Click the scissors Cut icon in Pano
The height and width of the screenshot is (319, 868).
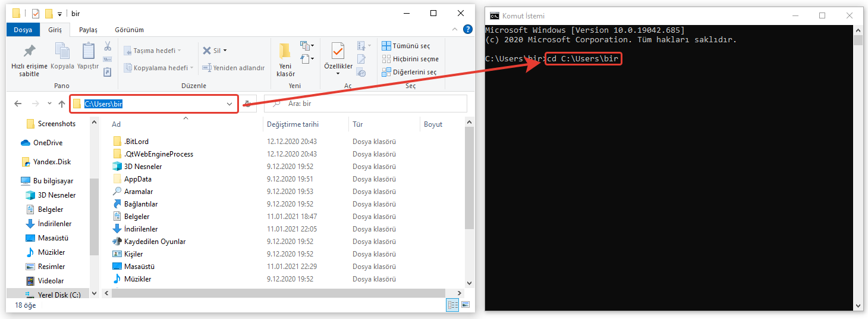[108, 46]
